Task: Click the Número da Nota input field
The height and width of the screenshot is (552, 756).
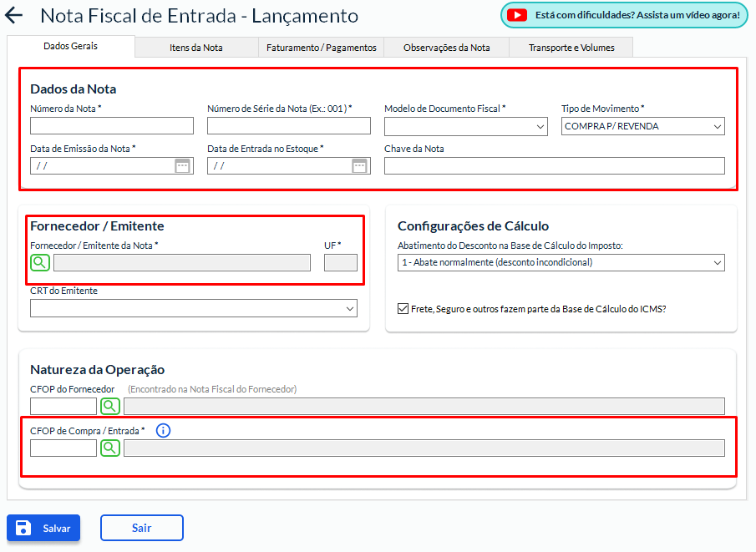Action: click(x=112, y=126)
